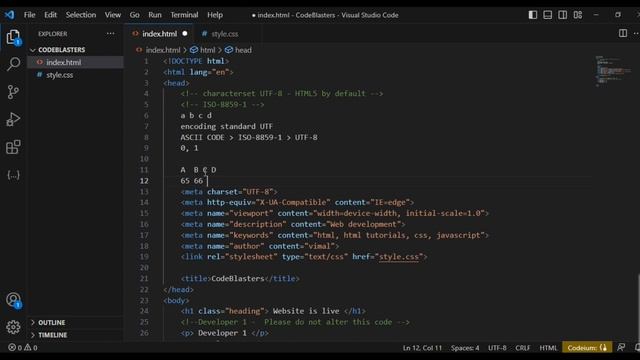
Task: Click HTML language mode status entry
Action: pos(548,348)
